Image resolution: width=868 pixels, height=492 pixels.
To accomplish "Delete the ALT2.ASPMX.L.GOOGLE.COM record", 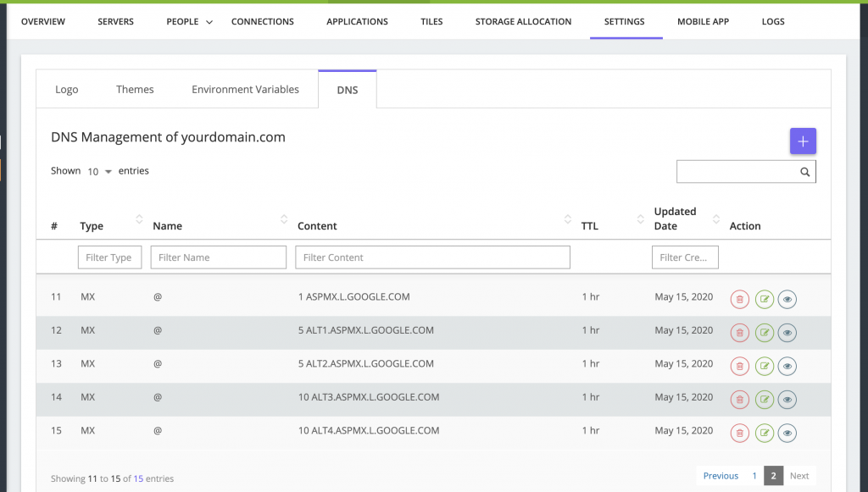I will coord(740,366).
